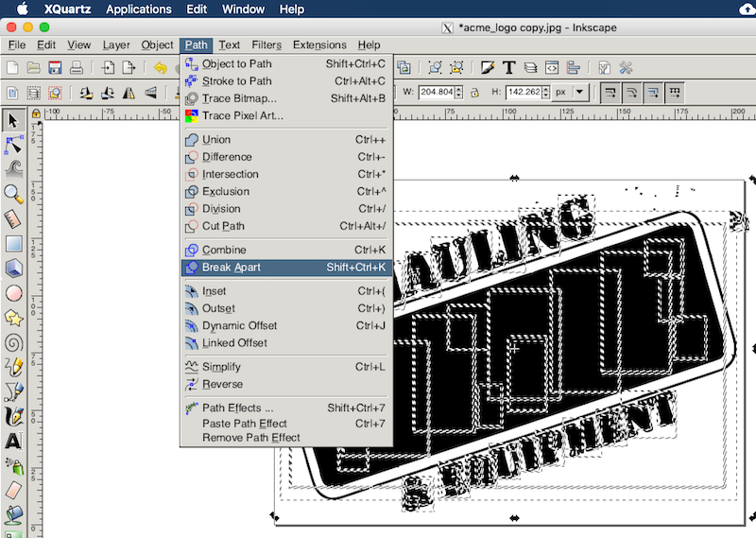Choose Union in Path menu
Screen dimensions: 756x538
[x=286, y=139]
